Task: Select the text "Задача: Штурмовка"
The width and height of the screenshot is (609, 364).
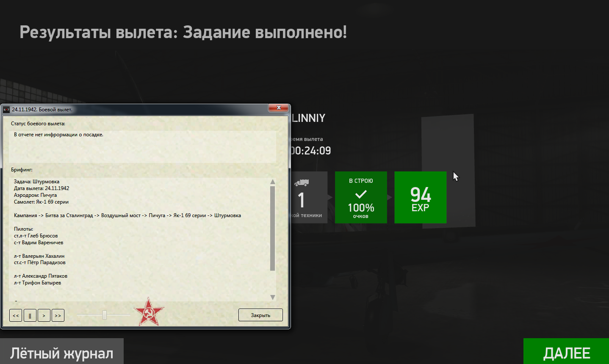Action: (x=36, y=182)
